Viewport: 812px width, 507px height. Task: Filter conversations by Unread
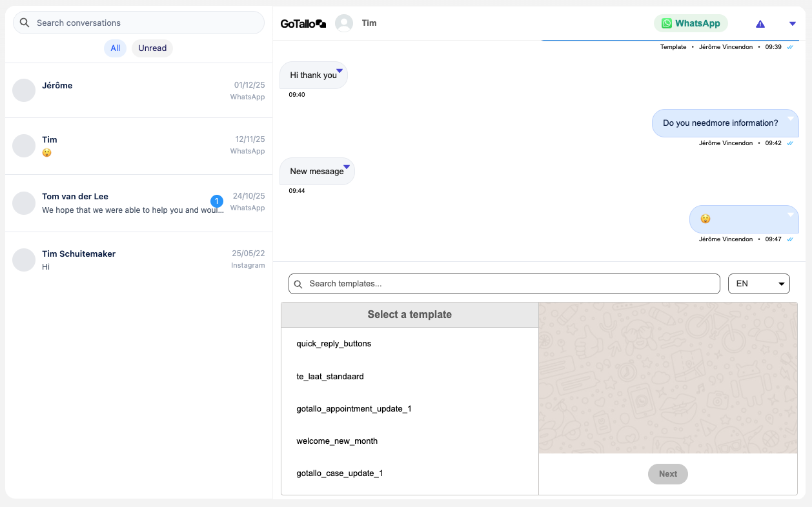[x=152, y=48]
